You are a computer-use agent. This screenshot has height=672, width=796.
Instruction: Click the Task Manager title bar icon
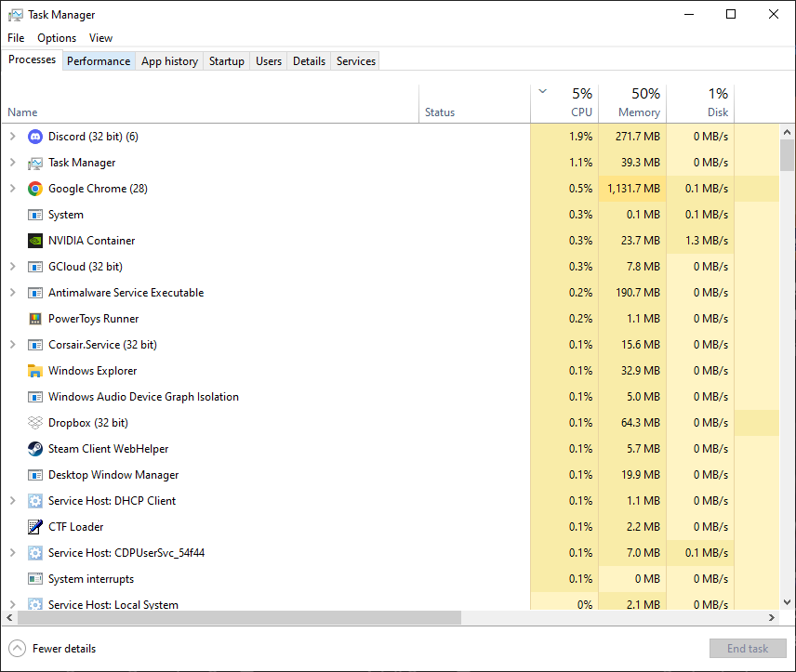(15, 15)
